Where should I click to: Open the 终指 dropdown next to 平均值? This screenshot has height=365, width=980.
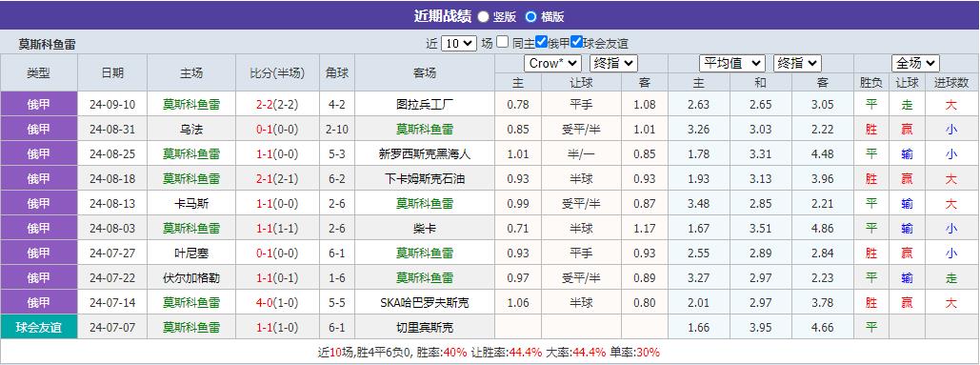point(797,63)
